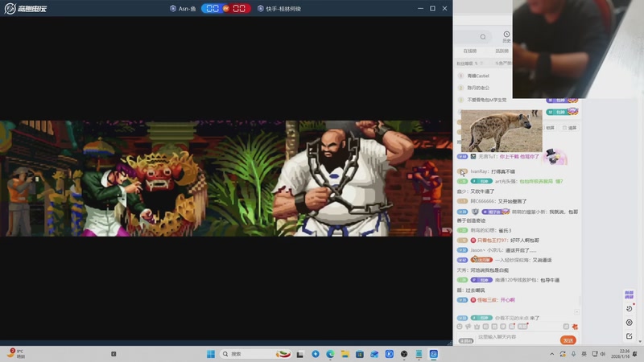Click message 包导牛逼 in chat

pos(550,280)
